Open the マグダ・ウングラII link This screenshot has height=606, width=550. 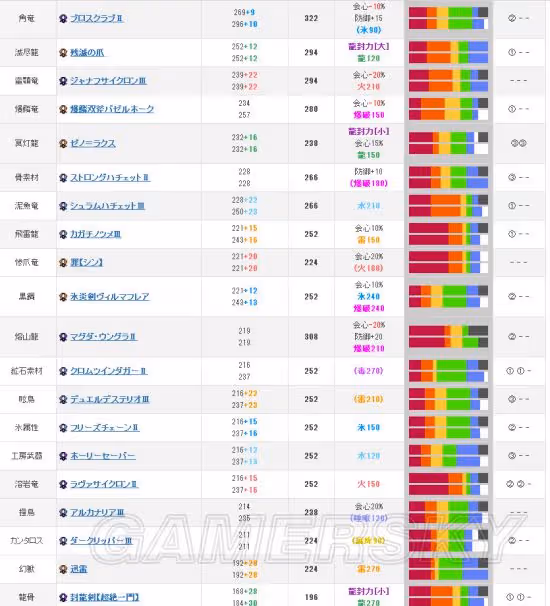click(x=103, y=337)
